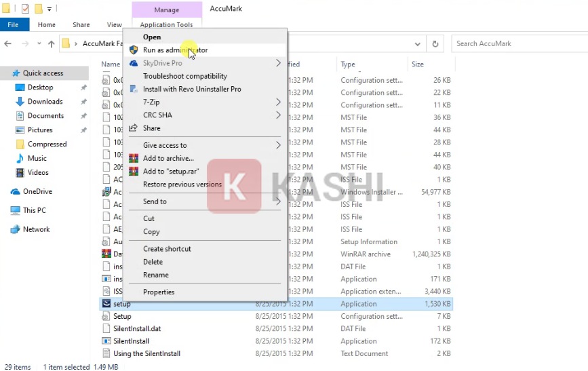Click the Manage contextual tab
588x371 pixels.
[167, 9]
